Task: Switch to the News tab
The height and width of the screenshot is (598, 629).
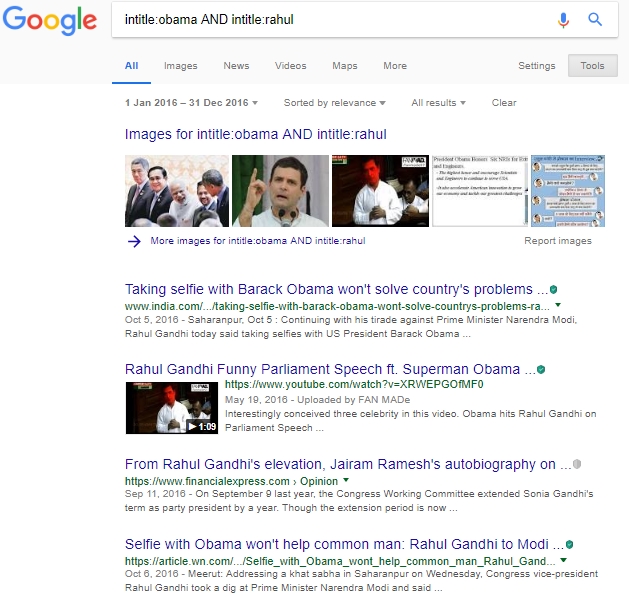Action: (236, 66)
